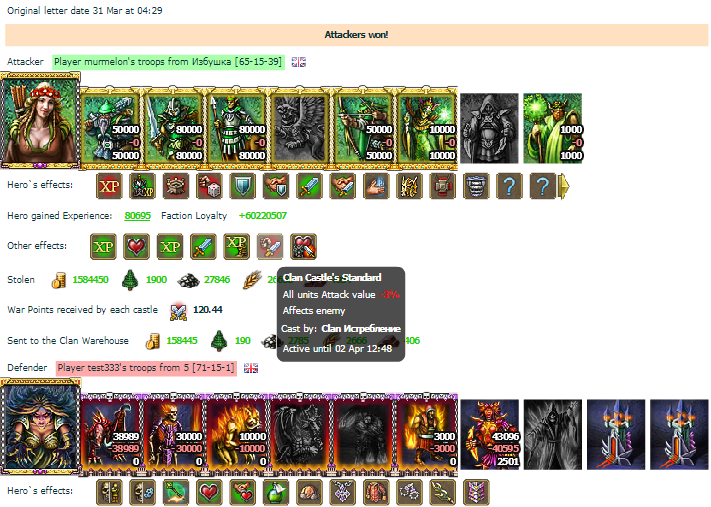Click the red XP hero effect icon
The width and height of the screenshot is (711, 507).
point(109,186)
